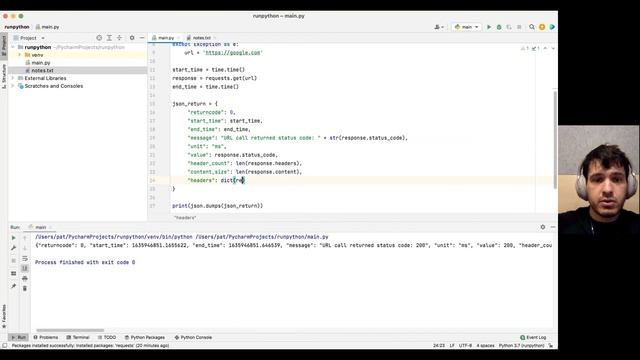Image resolution: width=640 pixels, height=360 pixels.
Task: Click the down-arrow stack trace icon in Run console
Action: [x=25, y=248]
